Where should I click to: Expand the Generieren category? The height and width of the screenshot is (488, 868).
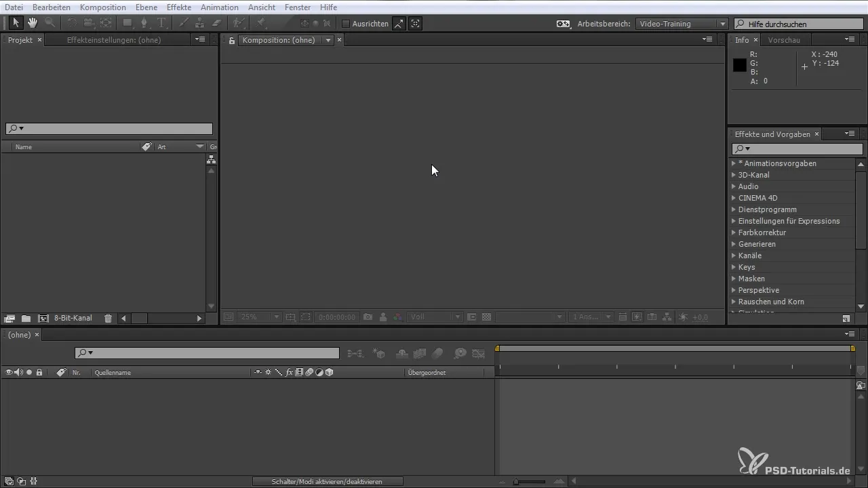tap(734, 244)
